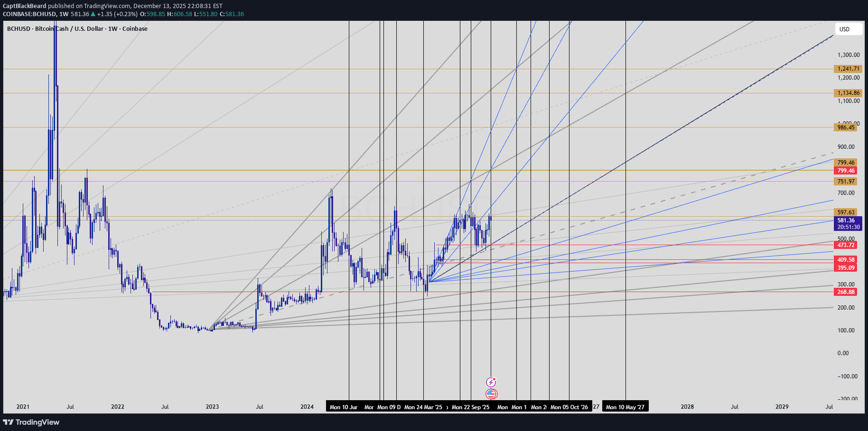Click the TradingView logo at bottom left
This screenshot has height=431, width=868.
[x=31, y=422]
